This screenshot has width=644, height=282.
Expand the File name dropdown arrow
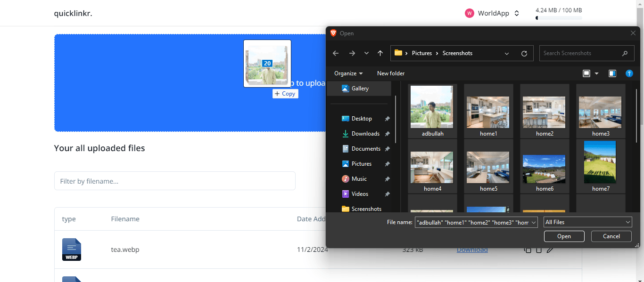click(x=534, y=222)
